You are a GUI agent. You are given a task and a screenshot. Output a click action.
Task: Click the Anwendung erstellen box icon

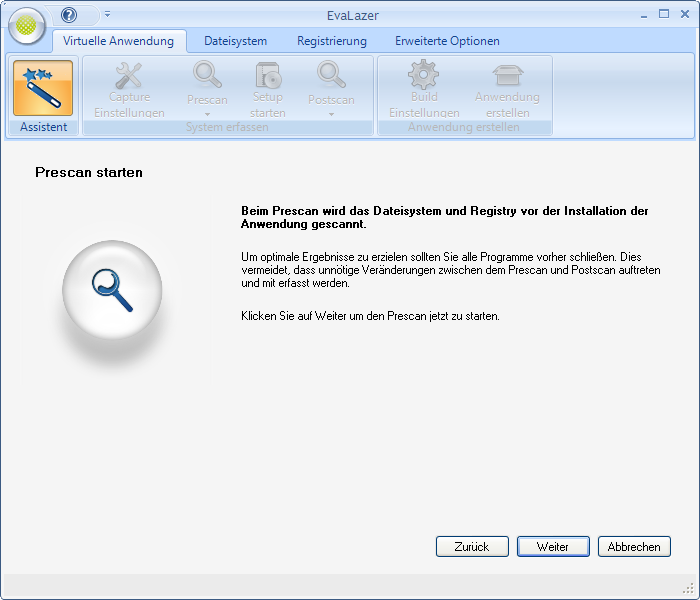point(507,75)
